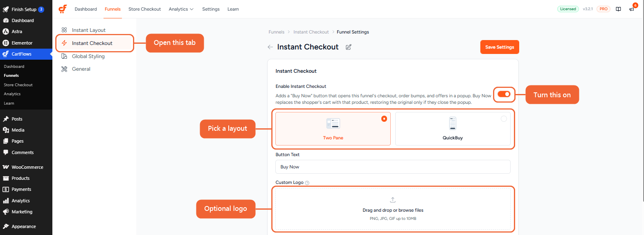Screen dimensions: 644x235
Task: Click the Marketing megaphone icon in sidebar
Action: tap(6, 212)
